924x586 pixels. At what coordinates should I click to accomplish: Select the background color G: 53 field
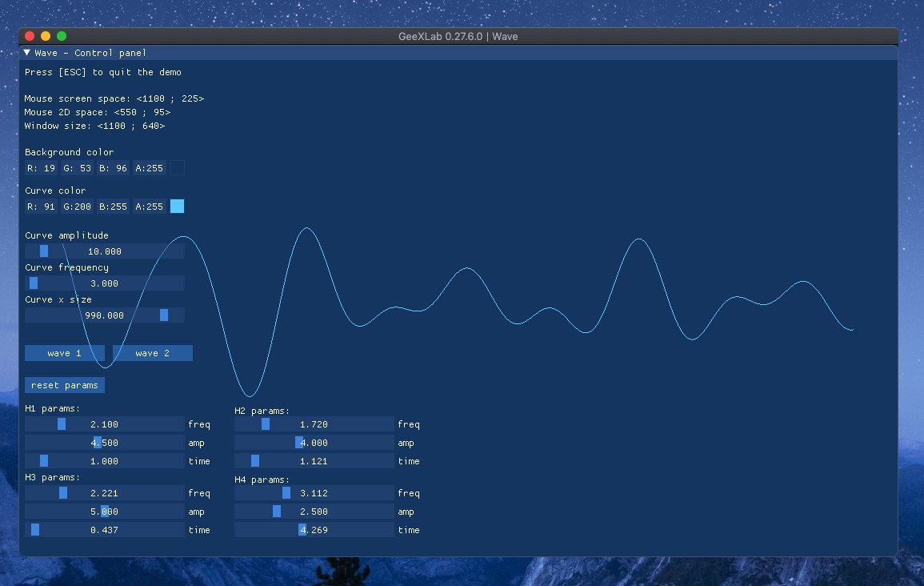pyautogui.click(x=77, y=168)
